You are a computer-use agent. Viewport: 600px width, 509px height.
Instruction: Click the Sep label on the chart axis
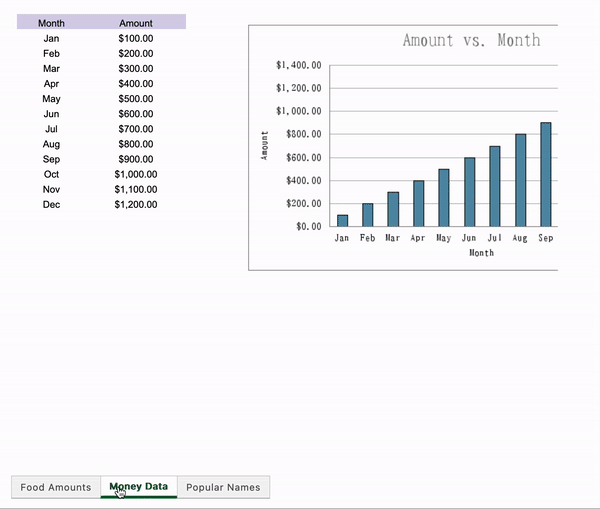[546, 238]
